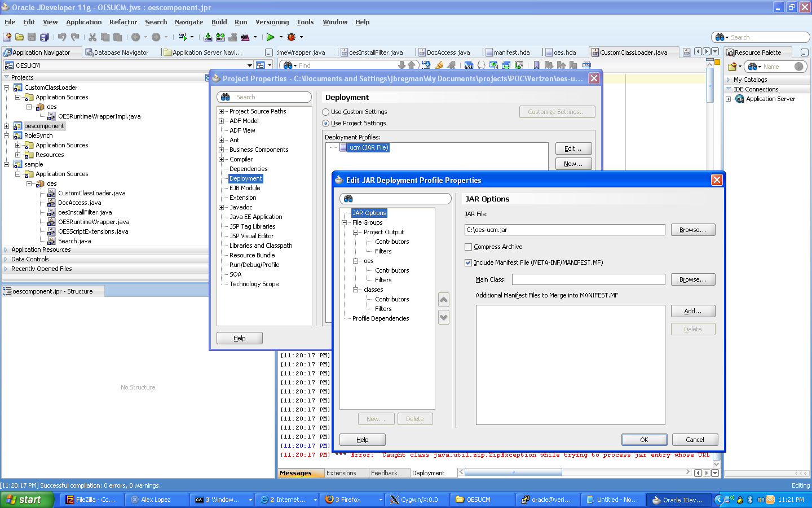The image size is (812, 508).
Task: Select the Use Project Settings radio button
Action: pos(326,124)
